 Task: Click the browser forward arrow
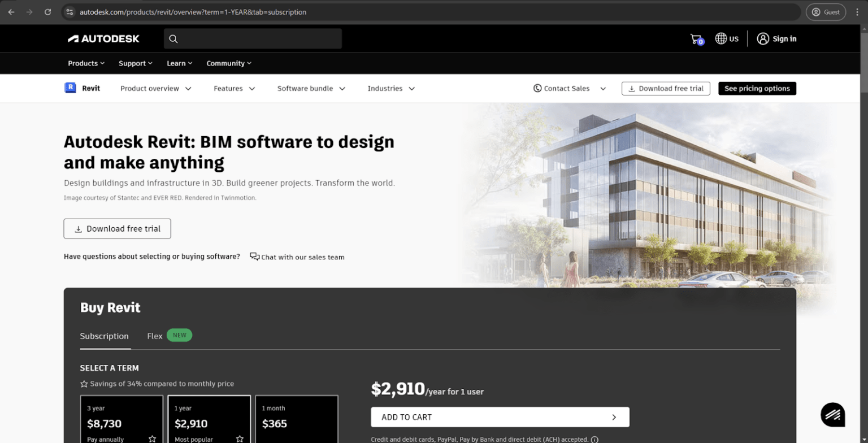click(29, 12)
